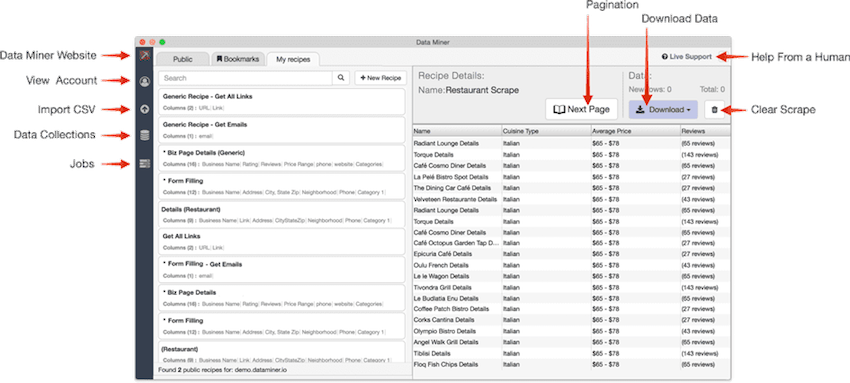Select the My recipes tab

coord(293,59)
